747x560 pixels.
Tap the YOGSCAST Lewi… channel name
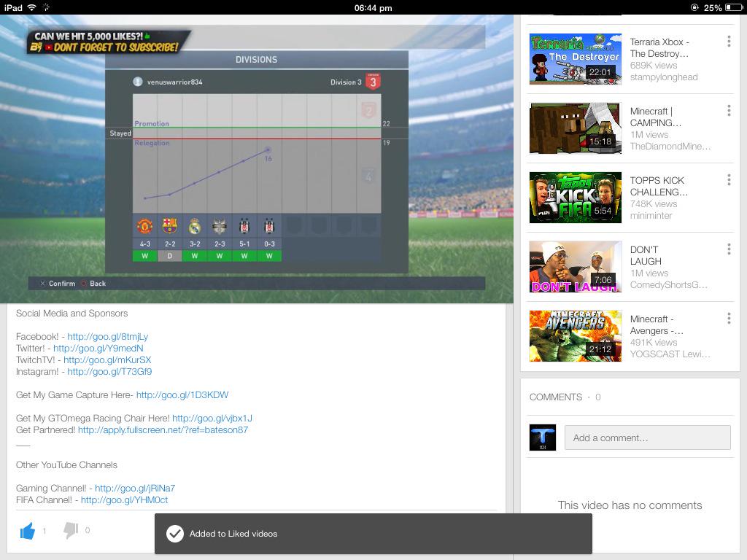(x=670, y=354)
